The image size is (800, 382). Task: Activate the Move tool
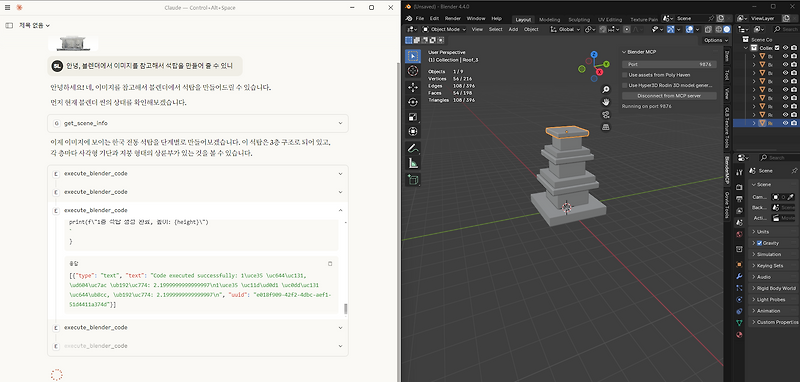tap(413, 88)
